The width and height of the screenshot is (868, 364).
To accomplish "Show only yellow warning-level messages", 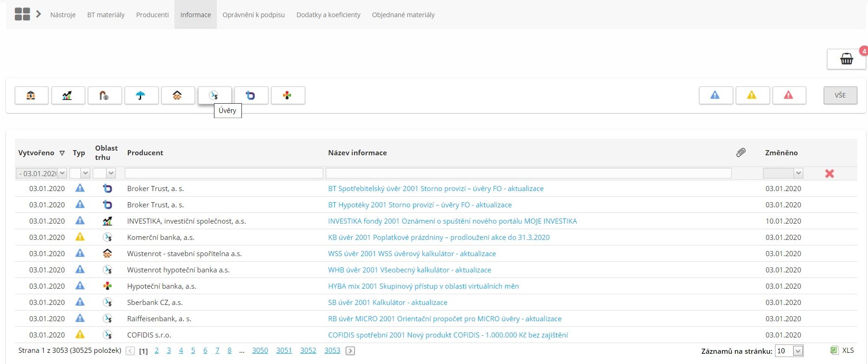I will point(752,95).
